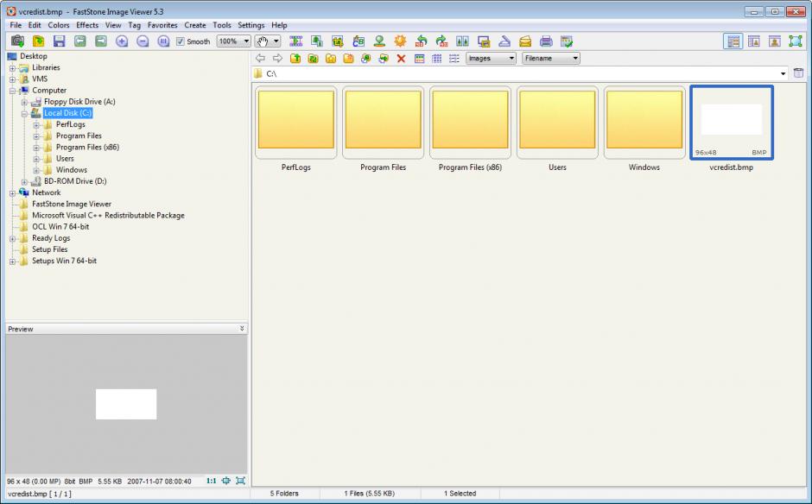Select the Program Files (x86) tree folder
The image size is (812, 504).
click(x=87, y=147)
